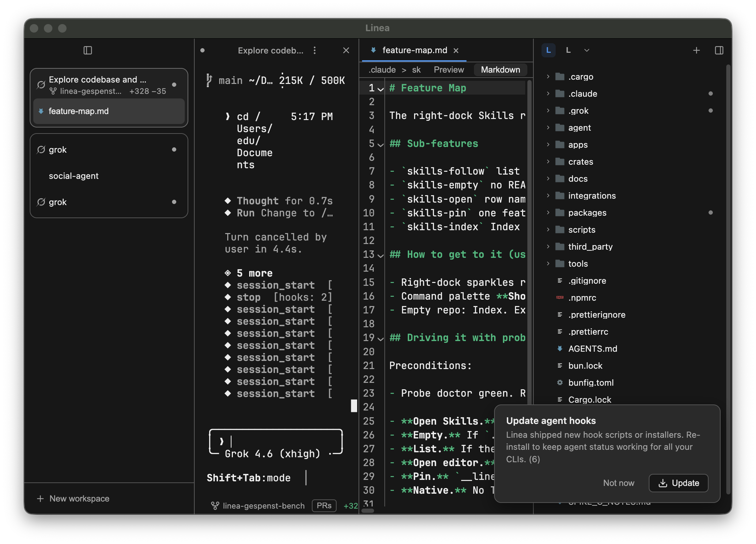Toggle the right panel layout icon
This screenshot has width=756, height=544.
(x=719, y=50)
